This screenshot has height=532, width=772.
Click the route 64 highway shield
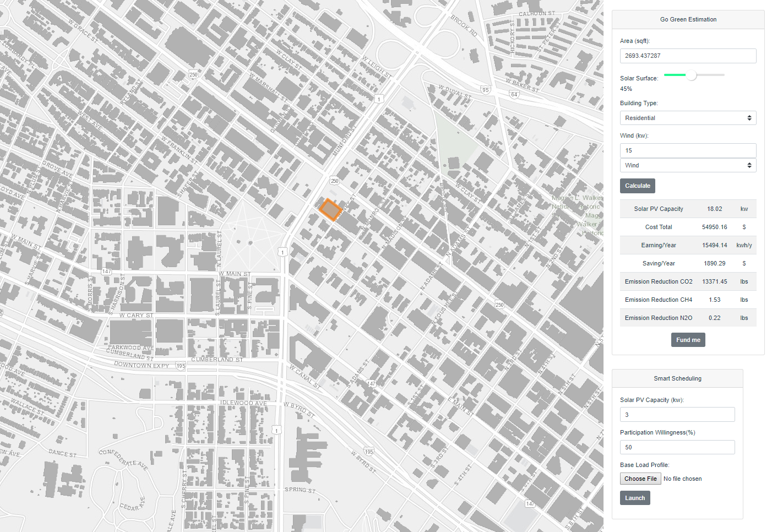point(514,94)
